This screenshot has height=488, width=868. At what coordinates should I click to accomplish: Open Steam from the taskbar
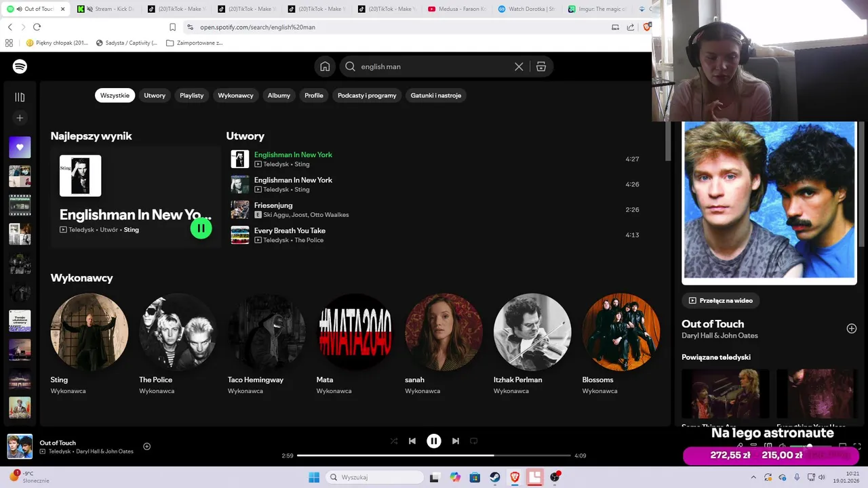point(495,477)
